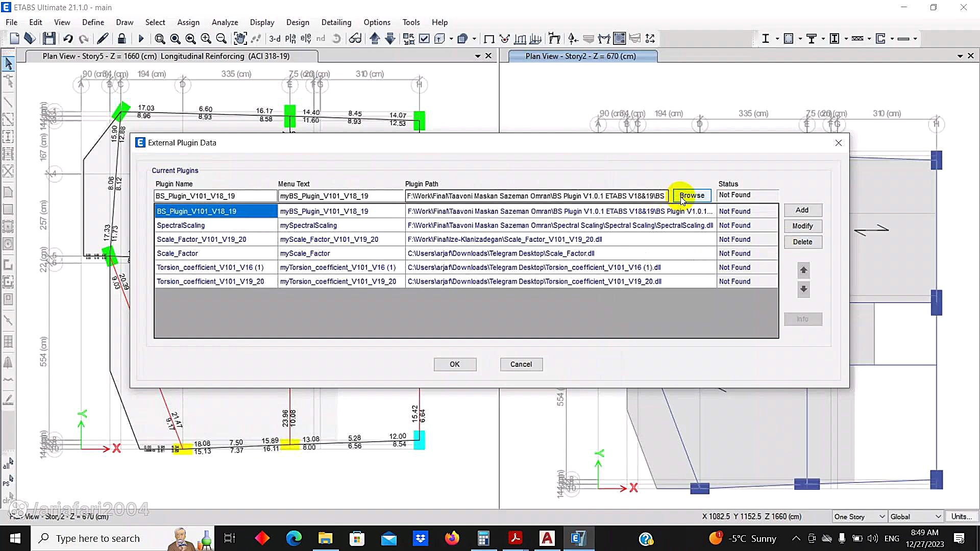
Task: Set the 3-d view
Action: click(x=275, y=38)
